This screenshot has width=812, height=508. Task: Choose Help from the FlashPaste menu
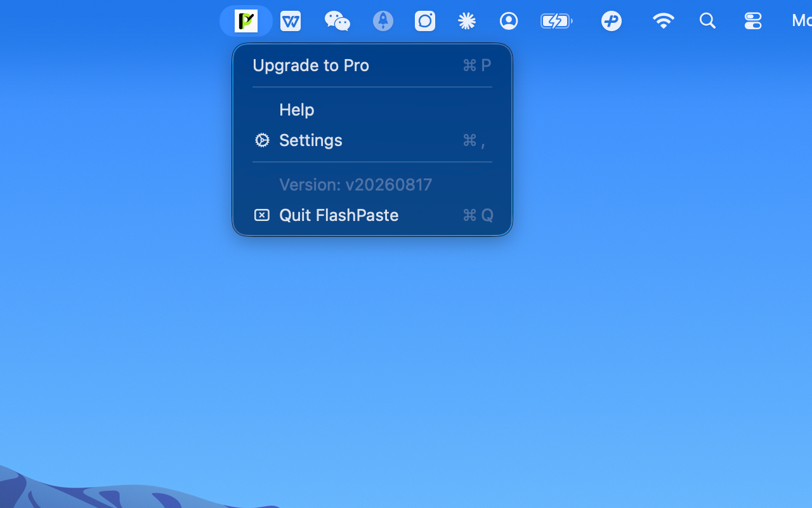372,110
